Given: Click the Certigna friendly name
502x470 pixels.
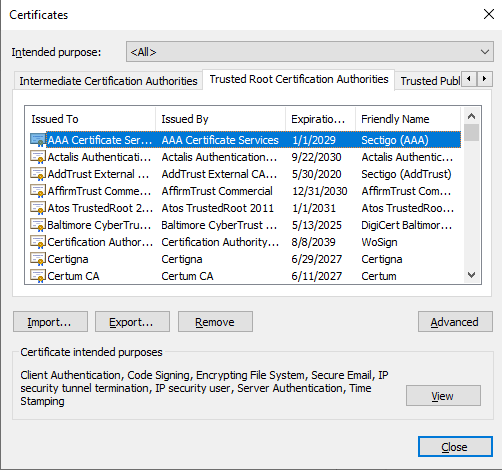Looking at the screenshot, I should [382, 259].
